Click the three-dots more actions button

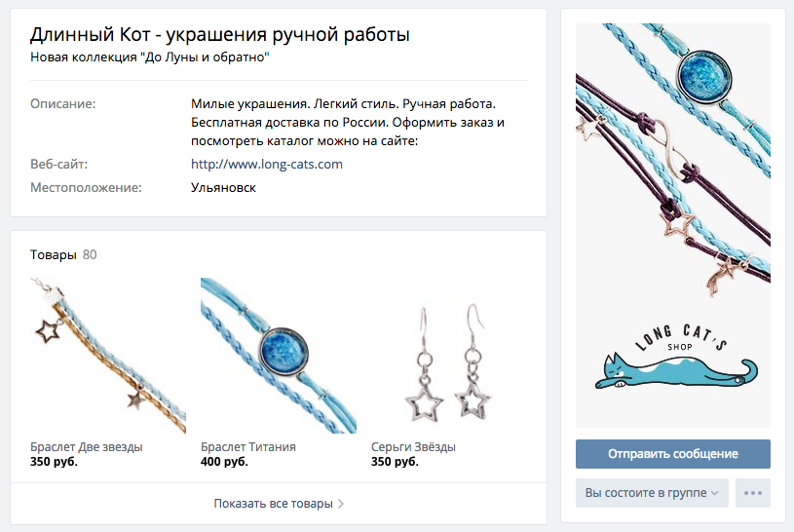point(752,493)
